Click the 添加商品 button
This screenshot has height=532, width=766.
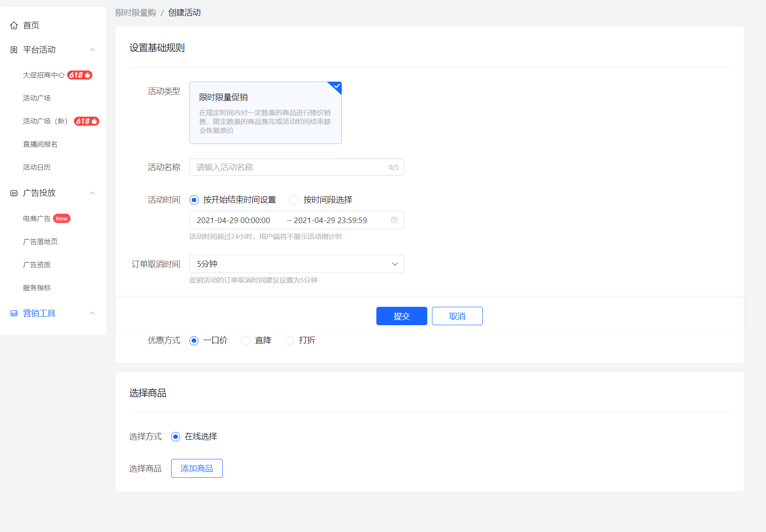197,468
